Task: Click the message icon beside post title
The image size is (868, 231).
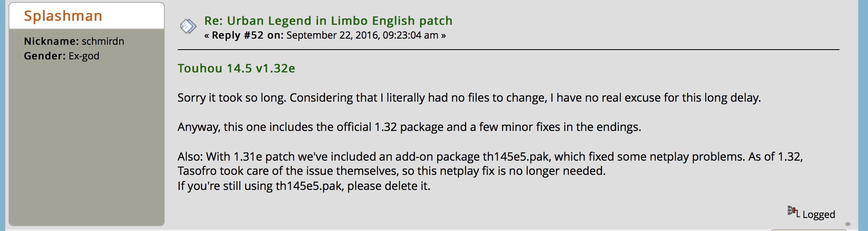Action: coord(188,27)
